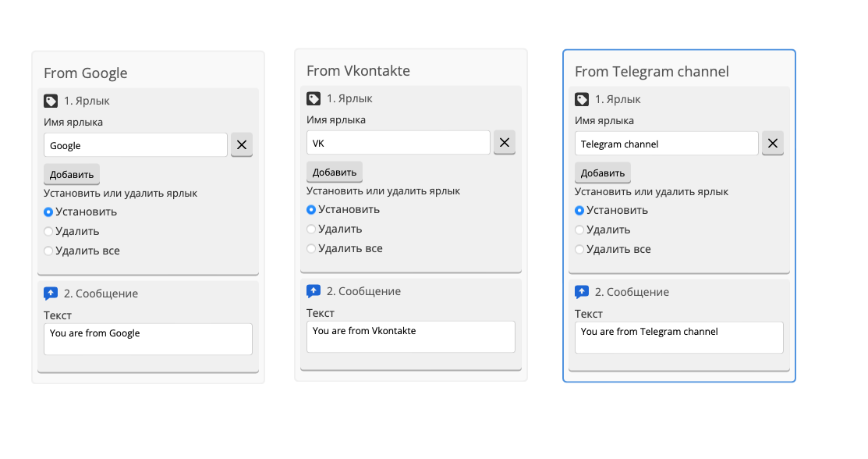Image resolution: width=868 pixels, height=459 pixels.
Task: Select Удалить radio in Telegram channel block
Action: coord(579,229)
